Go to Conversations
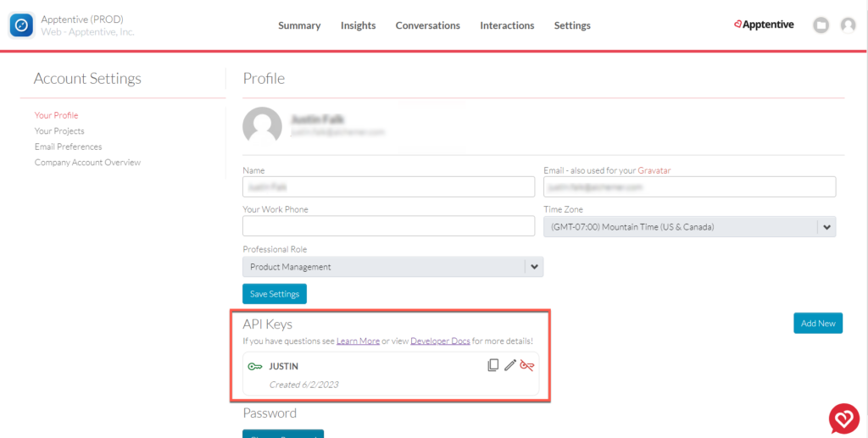This screenshot has height=438, width=868. 428,25
